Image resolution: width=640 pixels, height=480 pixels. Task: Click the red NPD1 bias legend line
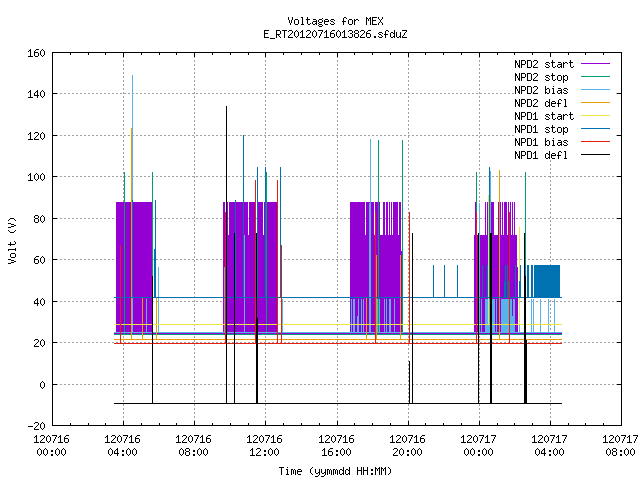[x=596, y=142]
